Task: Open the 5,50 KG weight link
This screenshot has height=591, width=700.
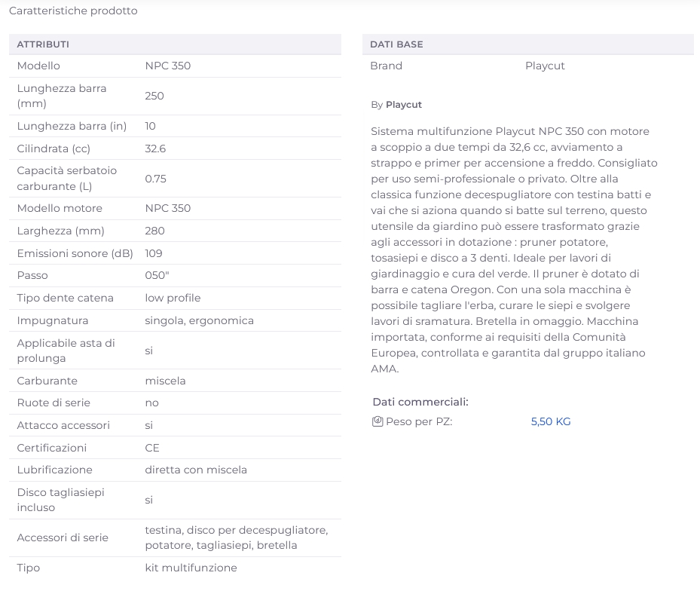Action: pos(551,421)
